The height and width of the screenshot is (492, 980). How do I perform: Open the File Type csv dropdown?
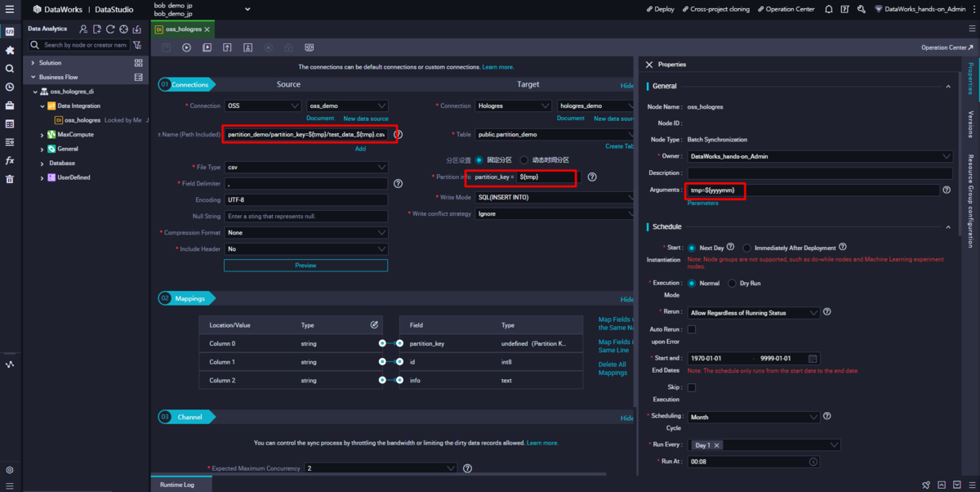[305, 167]
